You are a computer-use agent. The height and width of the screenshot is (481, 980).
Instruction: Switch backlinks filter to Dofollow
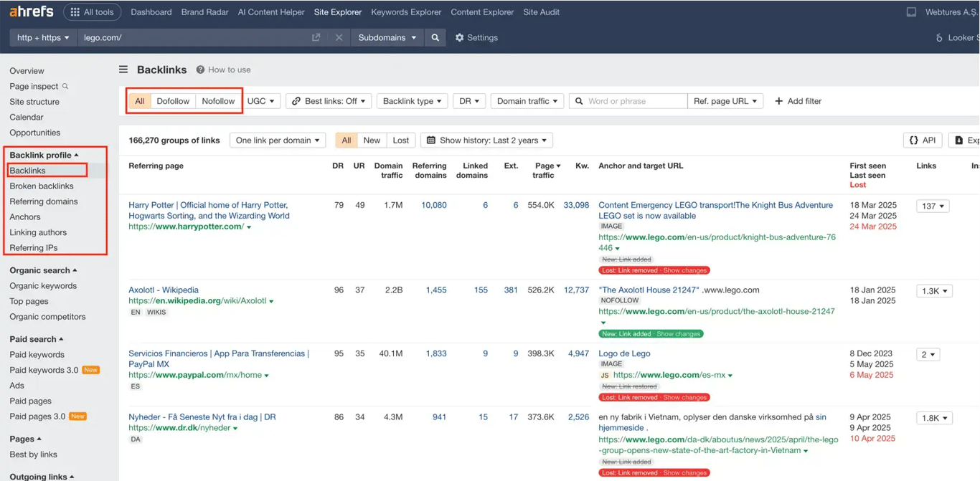[x=173, y=101]
